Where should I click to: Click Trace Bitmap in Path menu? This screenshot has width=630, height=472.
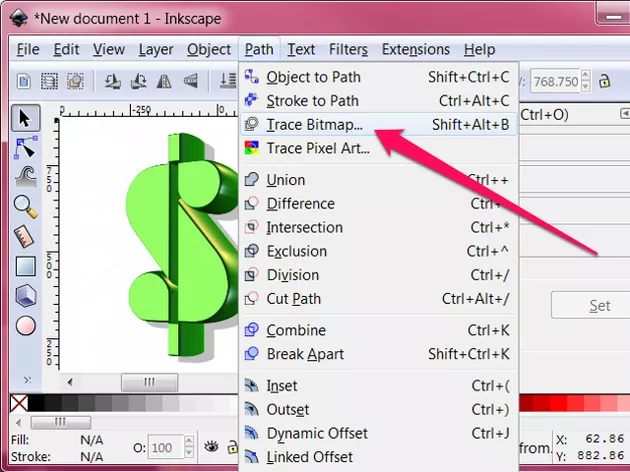click(315, 124)
